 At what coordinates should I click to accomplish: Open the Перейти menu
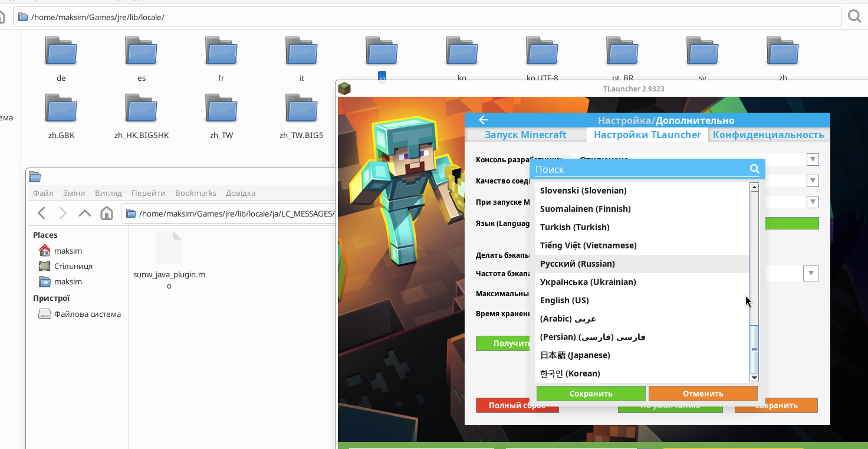coord(149,193)
